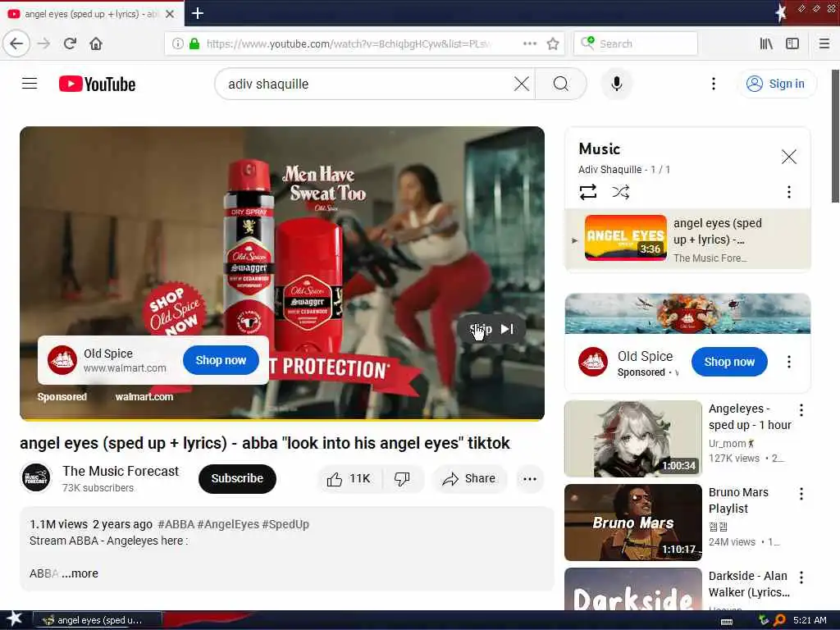The width and height of the screenshot is (840, 630).
Task: Toggle the browser sidebar icon
Action: tap(792, 43)
